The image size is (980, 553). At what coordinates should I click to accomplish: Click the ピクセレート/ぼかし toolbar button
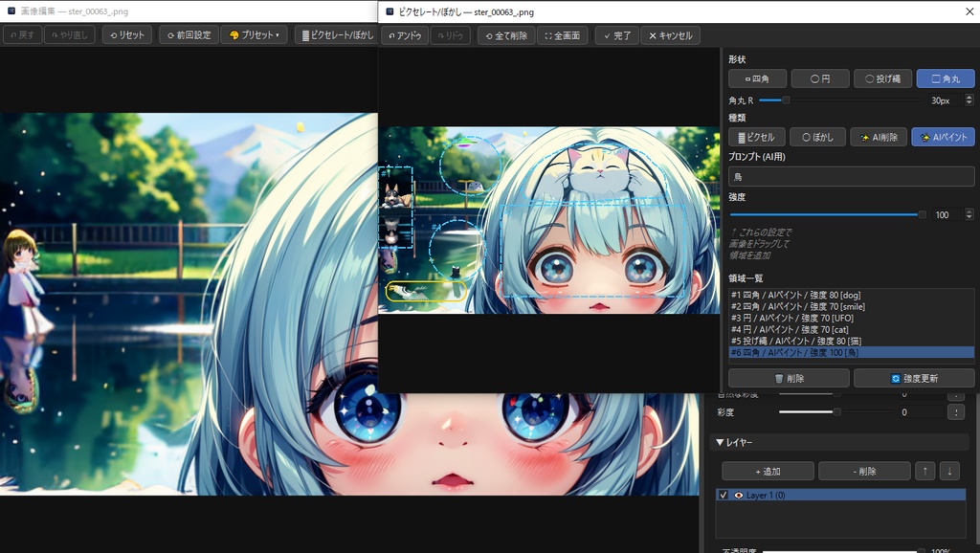click(x=336, y=35)
